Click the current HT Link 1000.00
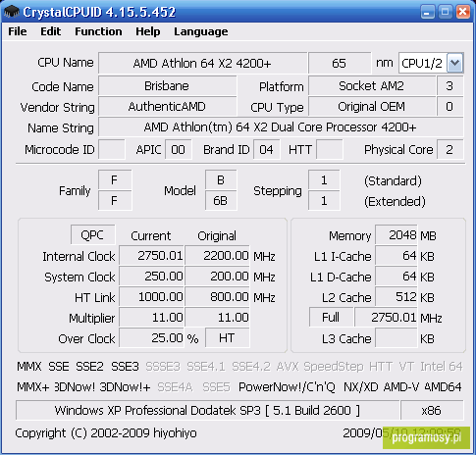 [x=152, y=297]
